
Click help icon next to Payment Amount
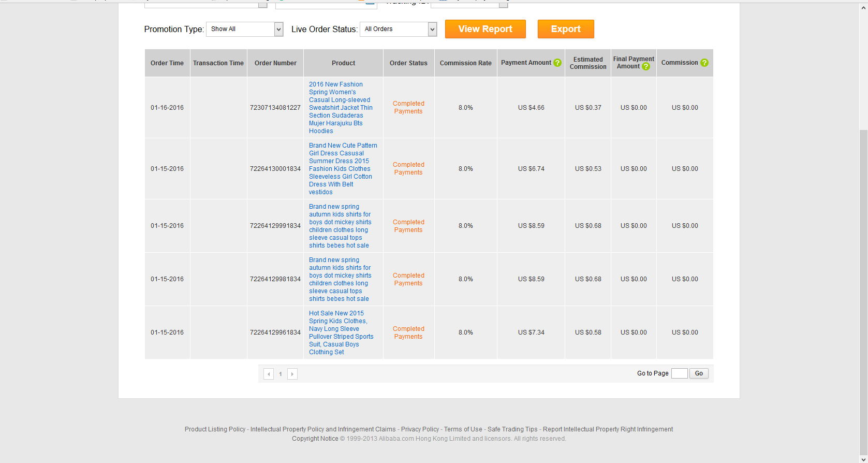pos(557,63)
